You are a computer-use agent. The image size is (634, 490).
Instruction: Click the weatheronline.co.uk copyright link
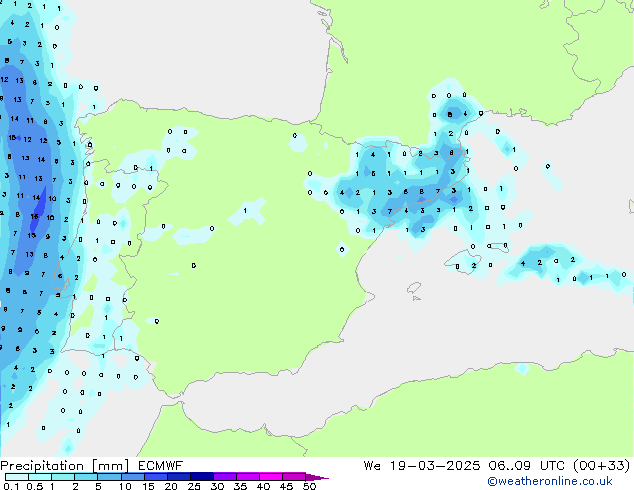549,481
